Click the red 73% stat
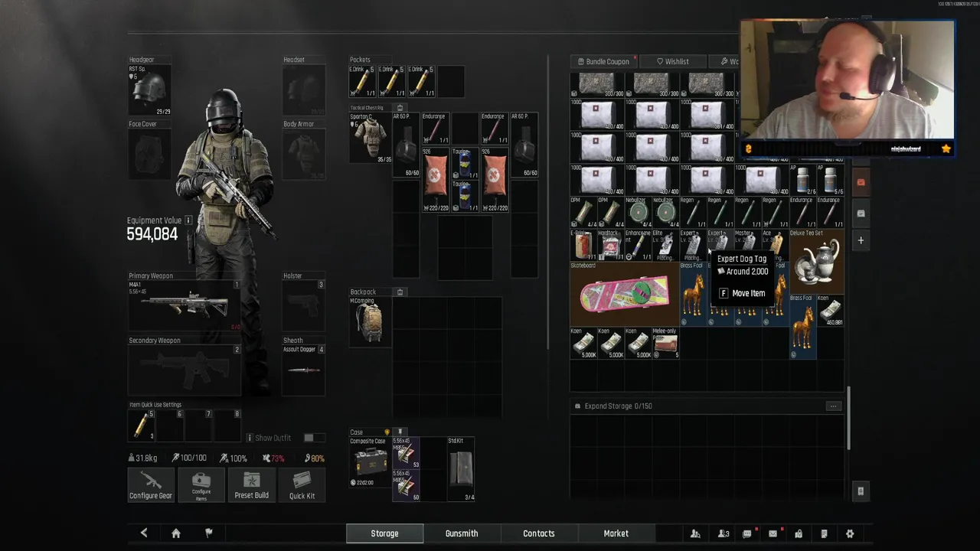Screen dimensions: 980x551 (x=273, y=458)
